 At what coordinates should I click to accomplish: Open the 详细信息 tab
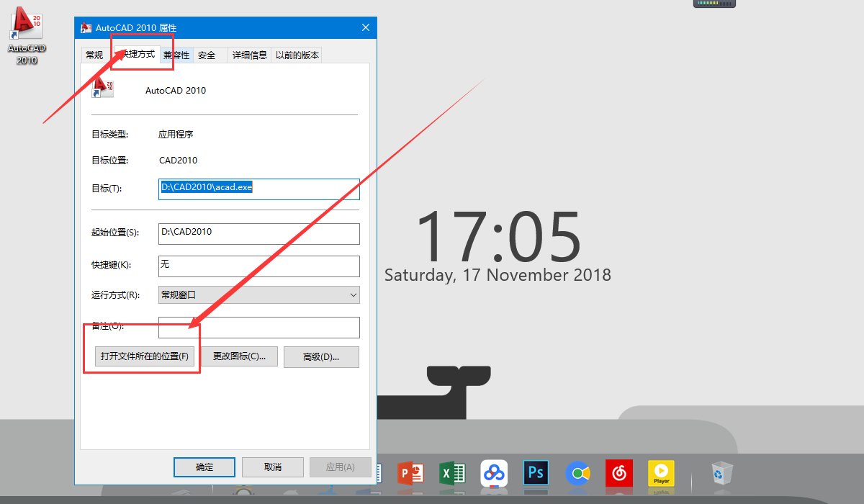(x=250, y=55)
